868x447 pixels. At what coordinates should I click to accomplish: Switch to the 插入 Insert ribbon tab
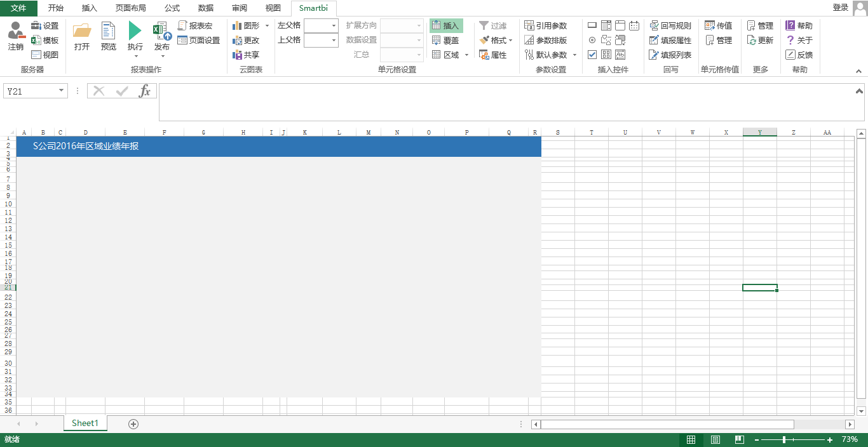90,8
